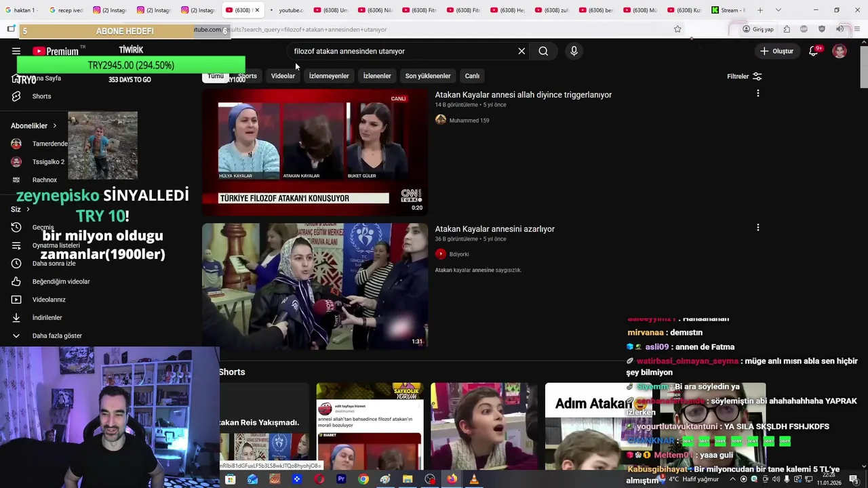Image resolution: width=868 pixels, height=488 pixels.
Task: Open the Windows notification center
Action: (854, 479)
